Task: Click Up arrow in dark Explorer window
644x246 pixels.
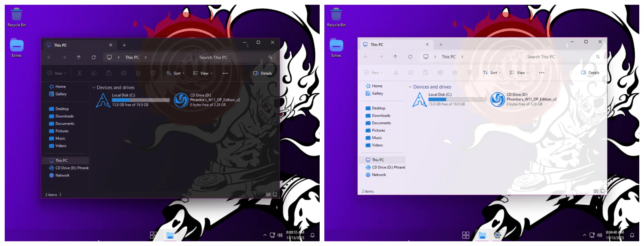Action: point(79,57)
